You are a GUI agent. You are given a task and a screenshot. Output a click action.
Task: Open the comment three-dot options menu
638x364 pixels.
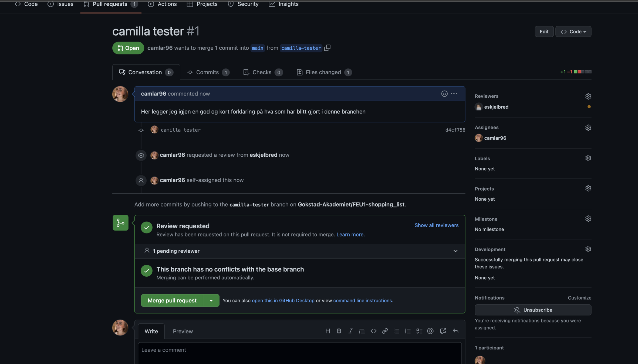coord(454,94)
